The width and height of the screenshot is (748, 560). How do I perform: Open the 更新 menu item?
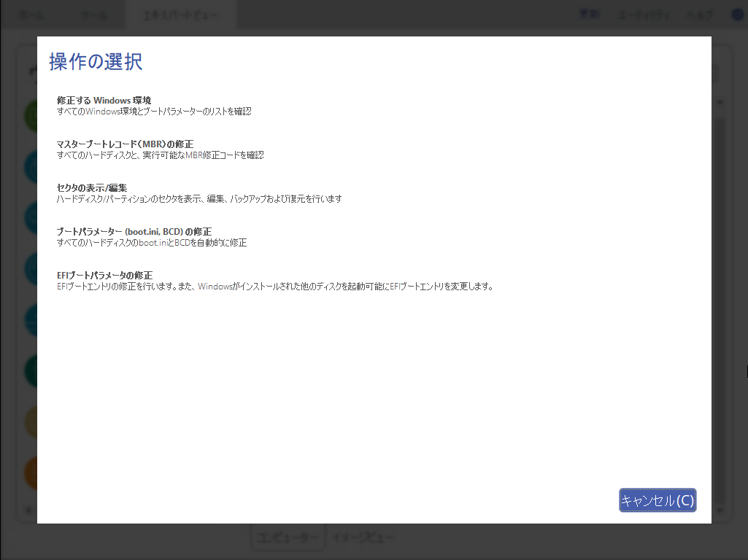pos(589,15)
